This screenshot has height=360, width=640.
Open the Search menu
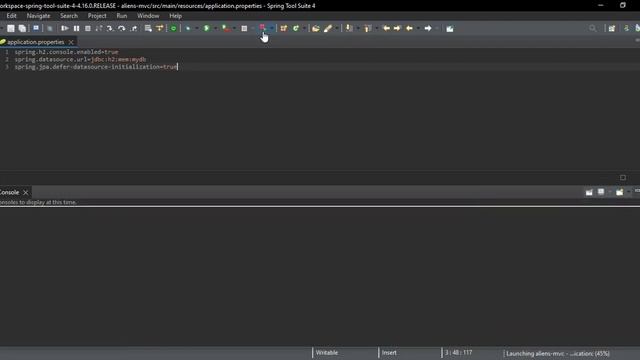pos(69,16)
